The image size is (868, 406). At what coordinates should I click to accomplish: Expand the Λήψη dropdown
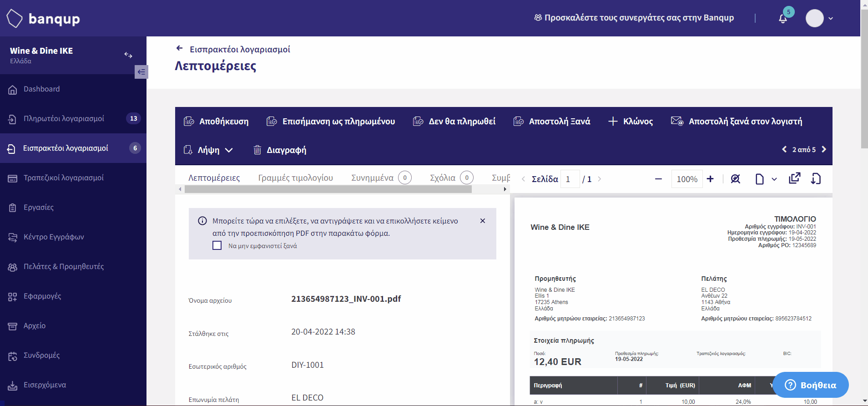208,150
